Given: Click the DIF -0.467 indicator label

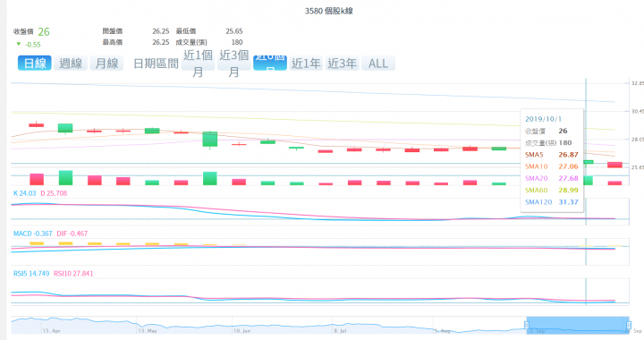Looking at the screenshot, I should pos(72,234).
